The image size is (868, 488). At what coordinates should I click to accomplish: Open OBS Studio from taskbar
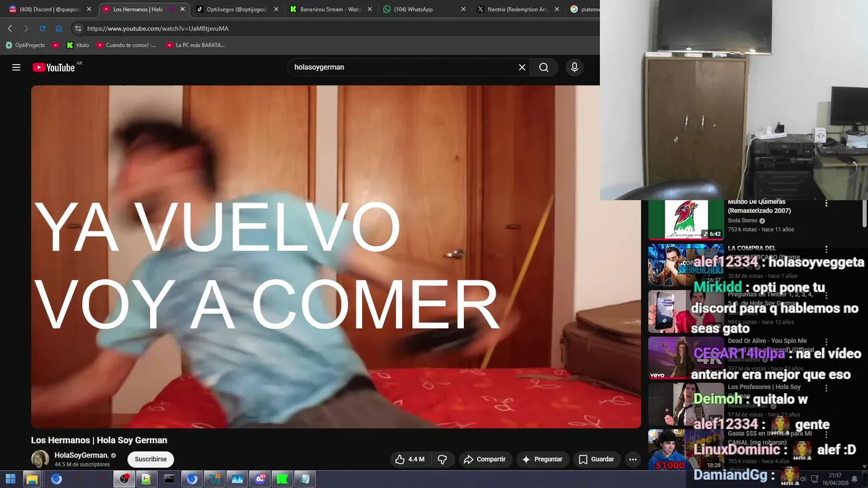click(x=124, y=479)
